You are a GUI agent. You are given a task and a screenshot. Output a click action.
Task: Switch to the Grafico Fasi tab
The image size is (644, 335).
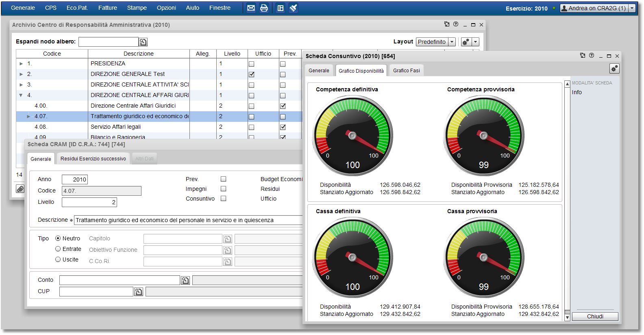click(406, 71)
